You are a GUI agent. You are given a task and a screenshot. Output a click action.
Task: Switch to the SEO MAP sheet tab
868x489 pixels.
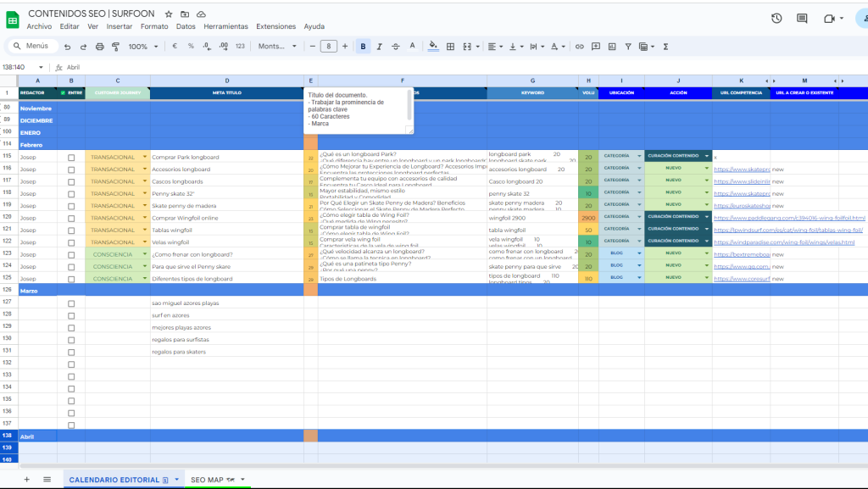click(207, 480)
